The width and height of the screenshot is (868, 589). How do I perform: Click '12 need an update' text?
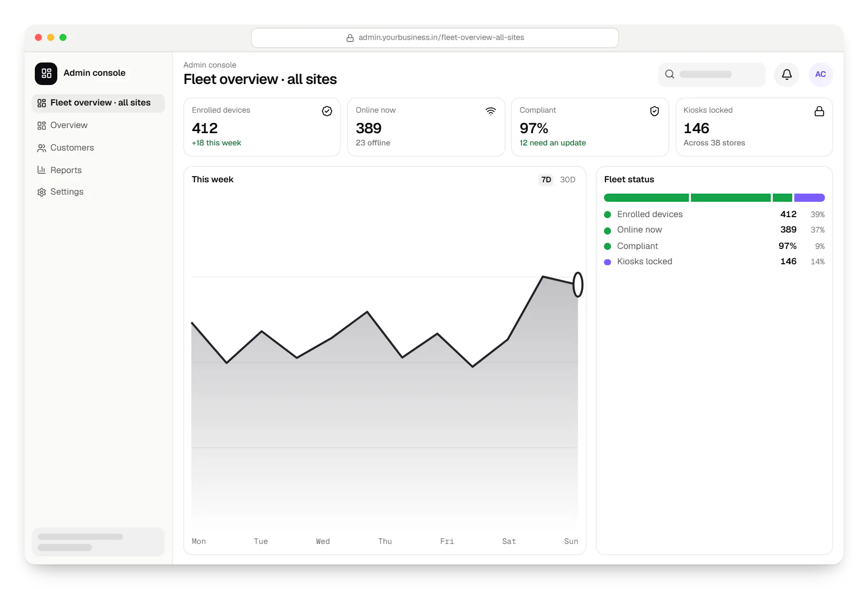pyautogui.click(x=553, y=143)
